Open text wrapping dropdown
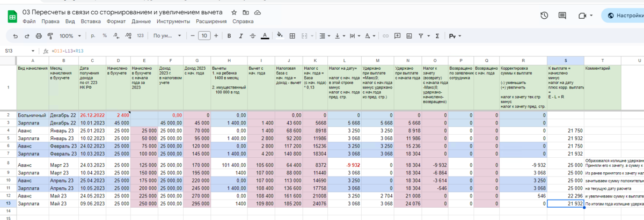 (355, 36)
